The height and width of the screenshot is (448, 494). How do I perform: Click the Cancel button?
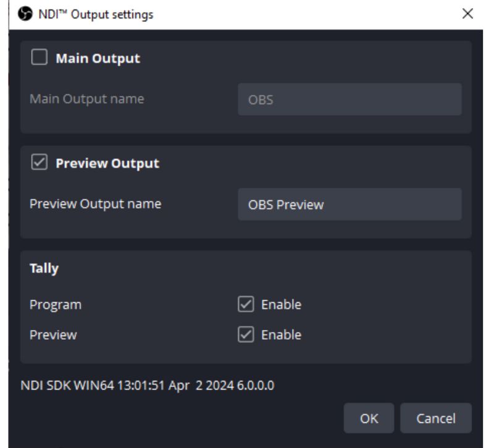point(436,418)
